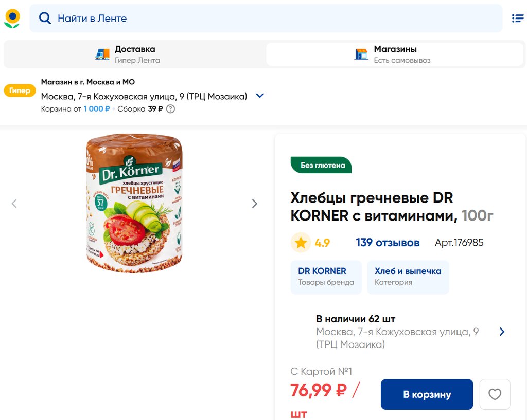This screenshot has height=420, width=527.
Task: Switch to the Доставка tab
Action: tap(135, 54)
